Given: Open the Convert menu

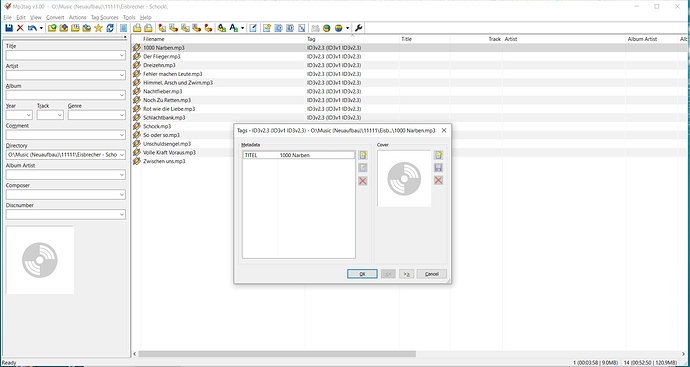Looking at the screenshot, I should coord(55,18).
